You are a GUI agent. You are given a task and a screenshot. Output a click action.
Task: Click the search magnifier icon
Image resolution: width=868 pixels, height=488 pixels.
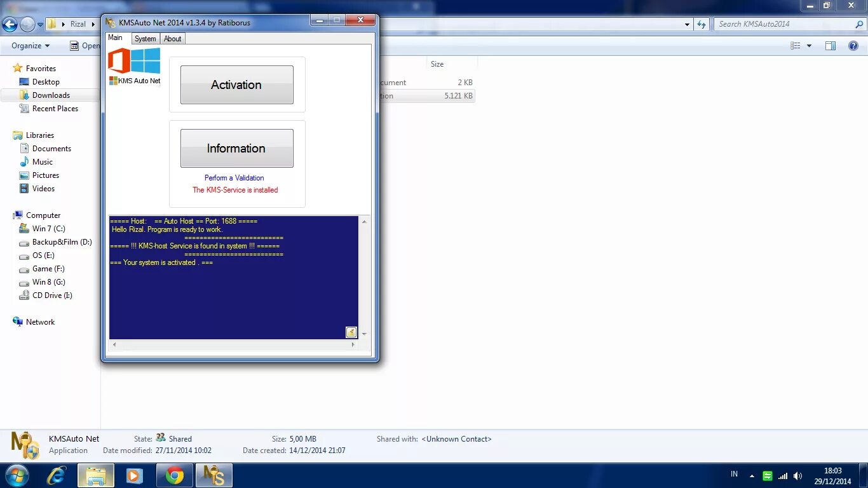pos(859,24)
